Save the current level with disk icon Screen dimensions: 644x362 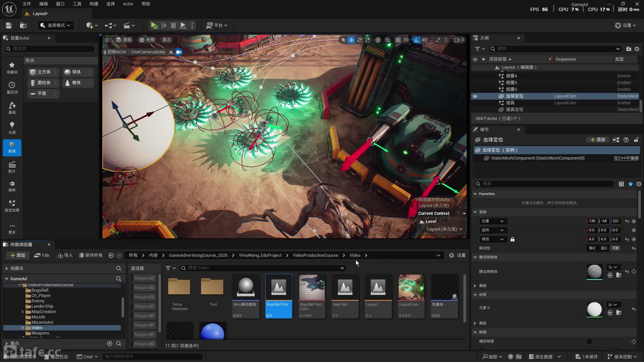point(9,25)
